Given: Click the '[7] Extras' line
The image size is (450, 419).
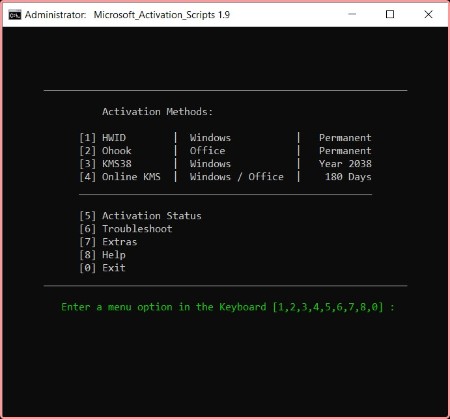Looking at the screenshot, I should pyautogui.click(x=108, y=242).
